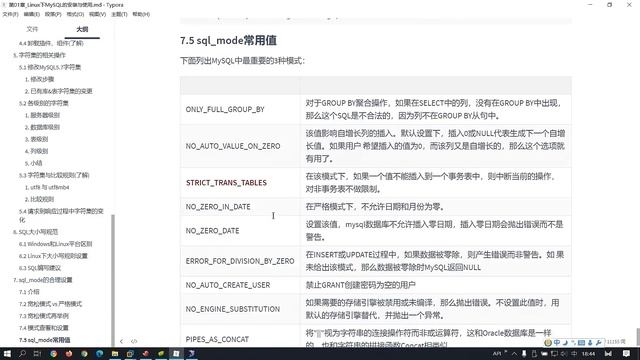Go to outline item 5. 字符集的相关操作
This screenshot has height=360, width=640.
point(39,55)
